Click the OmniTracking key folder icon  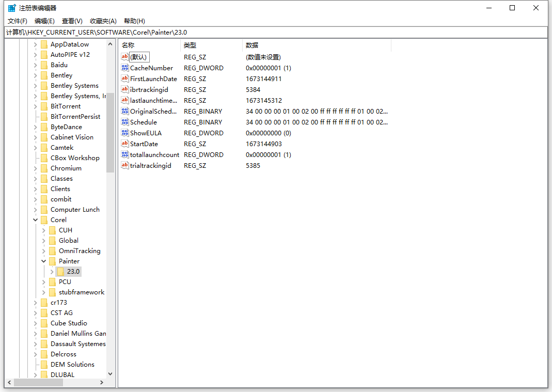52,251
